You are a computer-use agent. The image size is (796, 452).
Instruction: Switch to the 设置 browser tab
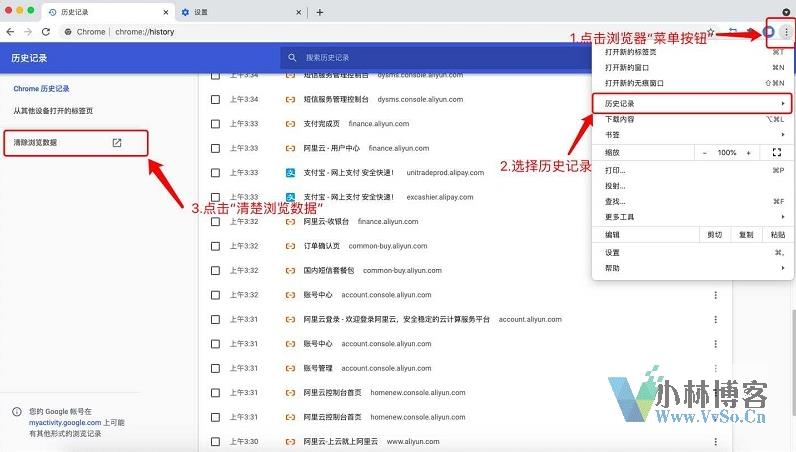point(241,12)
